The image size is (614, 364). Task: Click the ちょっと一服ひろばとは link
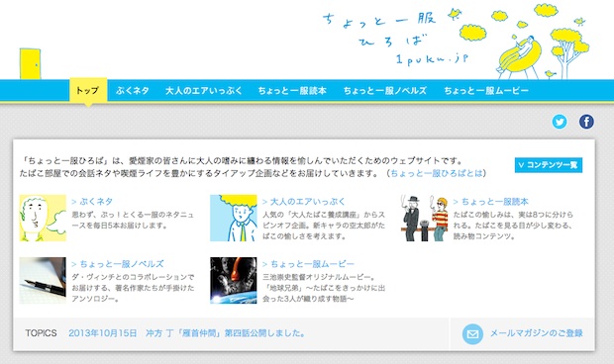(x=437, y=173)
